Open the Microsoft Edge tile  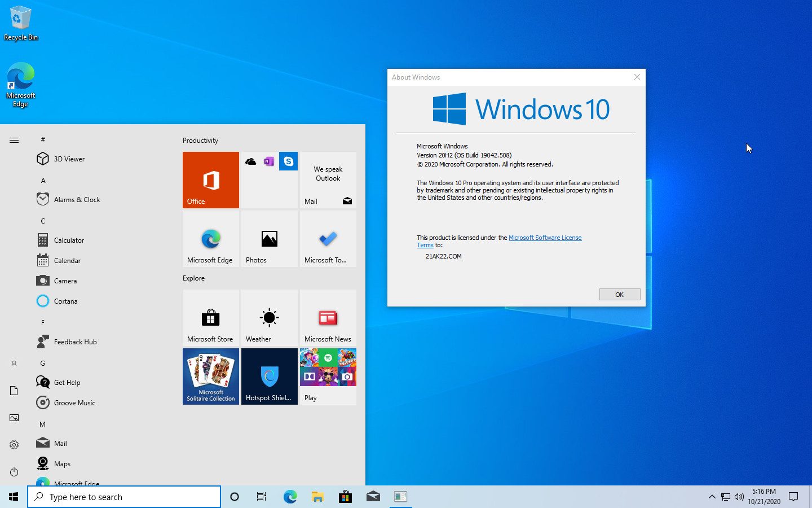pos(211,239)
